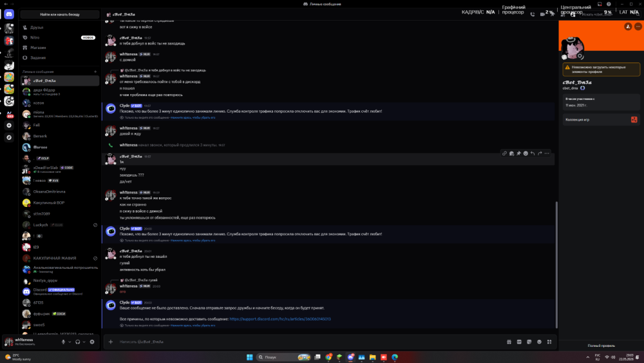Open weather widget showing 25°C

(x=18, y=357)
